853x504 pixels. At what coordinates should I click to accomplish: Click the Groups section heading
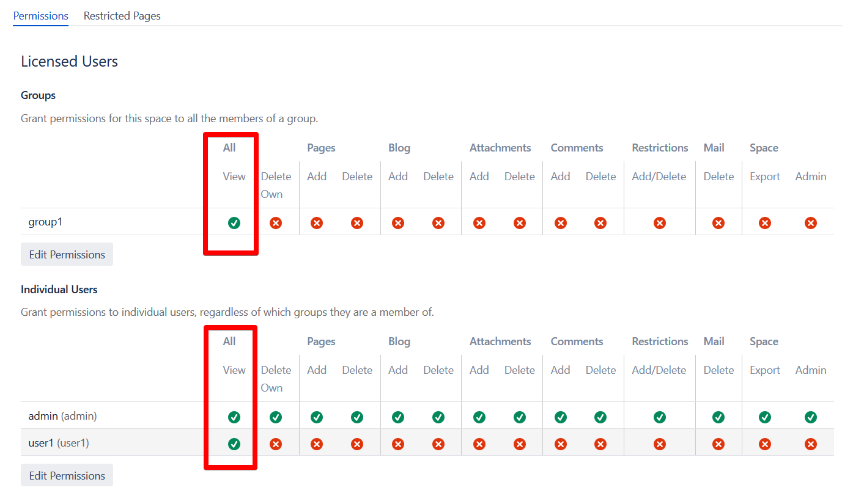(x=38, y=95)
